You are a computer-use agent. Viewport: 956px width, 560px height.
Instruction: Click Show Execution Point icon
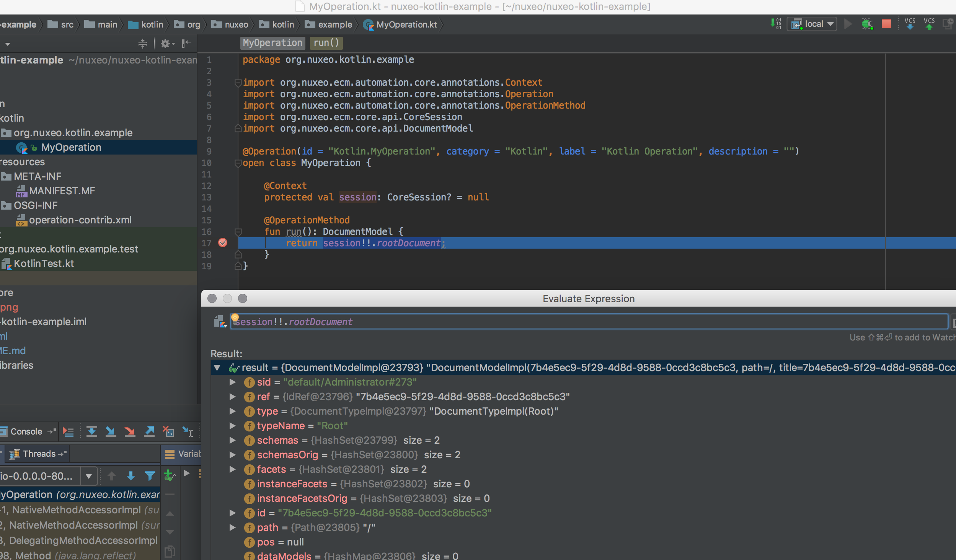68,431
